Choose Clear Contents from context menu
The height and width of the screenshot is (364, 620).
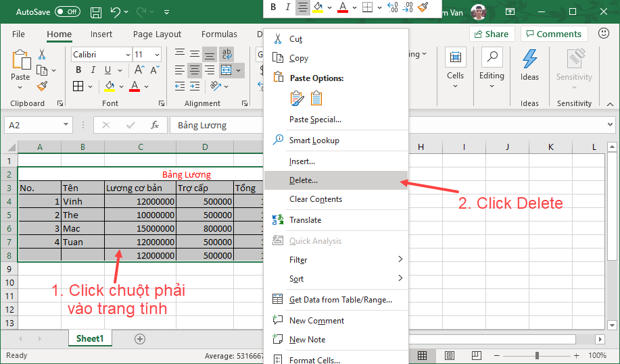point(336,199)
